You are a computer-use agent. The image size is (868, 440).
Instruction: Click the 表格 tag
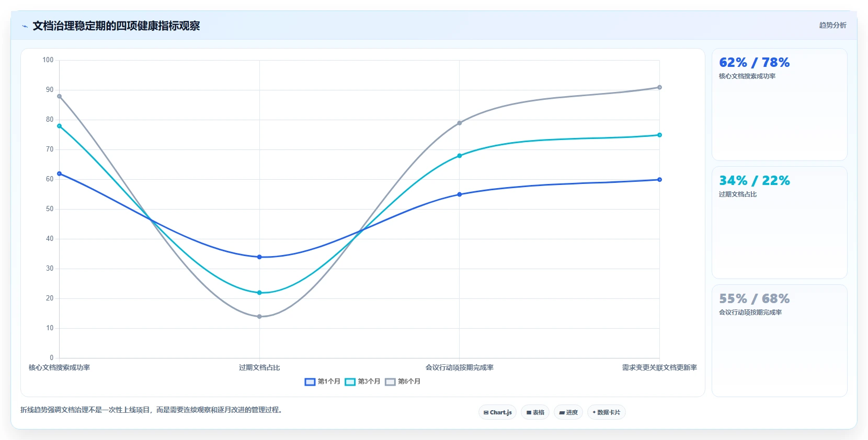pos(535,412)
